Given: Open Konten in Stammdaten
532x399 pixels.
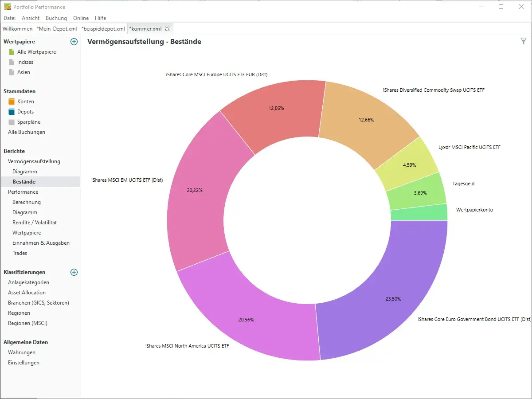Looking at the screenshot, I should [x=26, y=102].
